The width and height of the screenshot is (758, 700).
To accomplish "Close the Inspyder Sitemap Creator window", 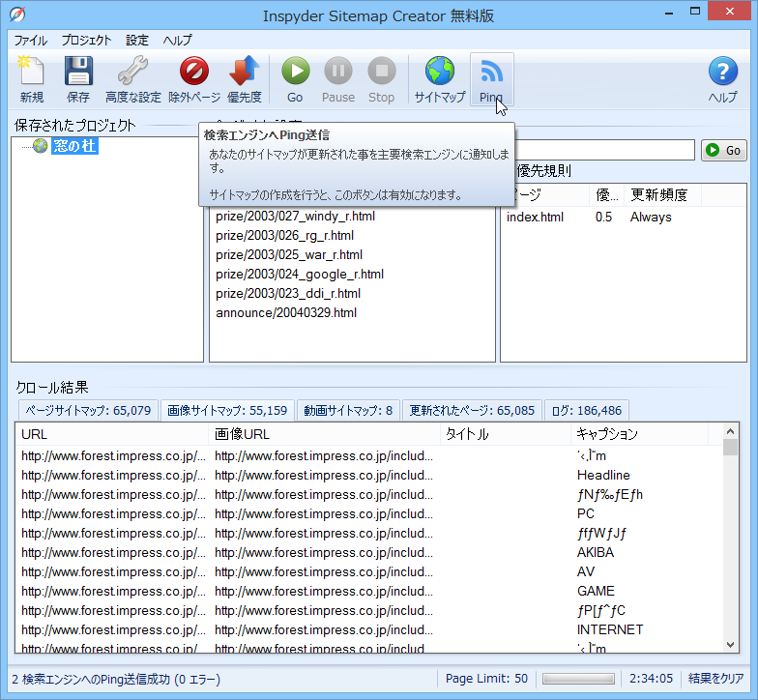I will tap(729, 12).
